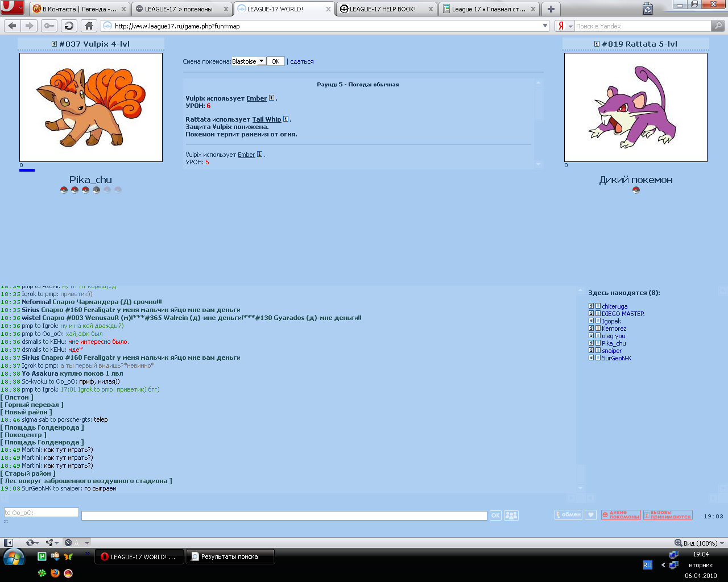Image resolution: width=728 pixels, height=582 pixels.
Task: Click Pika_chu in the users list
Action: [x=614, y=343]
